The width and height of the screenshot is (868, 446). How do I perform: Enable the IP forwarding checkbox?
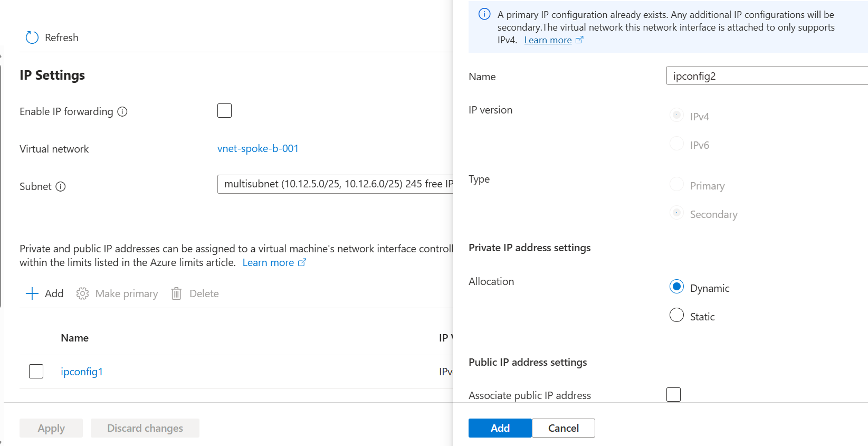(x=224, y=110)
